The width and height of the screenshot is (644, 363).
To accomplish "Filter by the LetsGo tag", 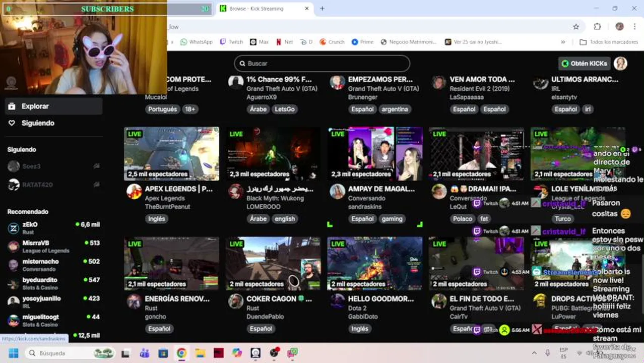I will point(285,109).
